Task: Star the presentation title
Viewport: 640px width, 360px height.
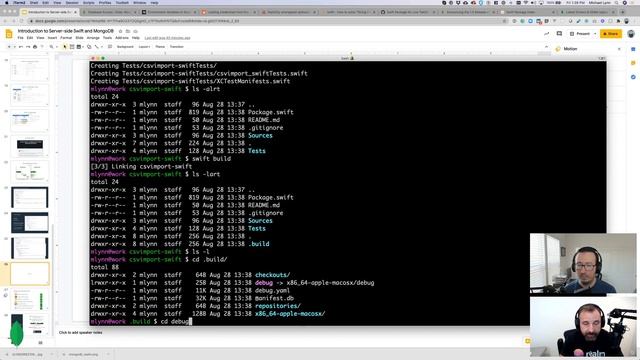Action: pos(120,31)
